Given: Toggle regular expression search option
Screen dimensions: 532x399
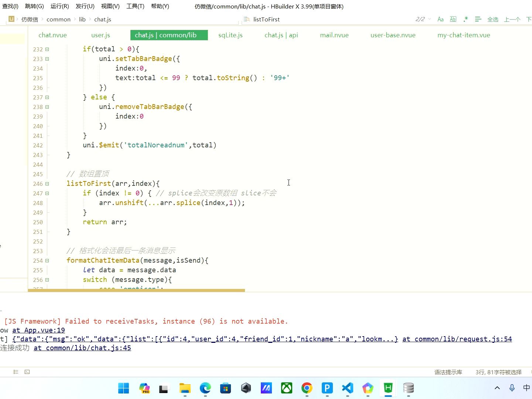Looking at the screenshot, I should (x=465, y=19).
